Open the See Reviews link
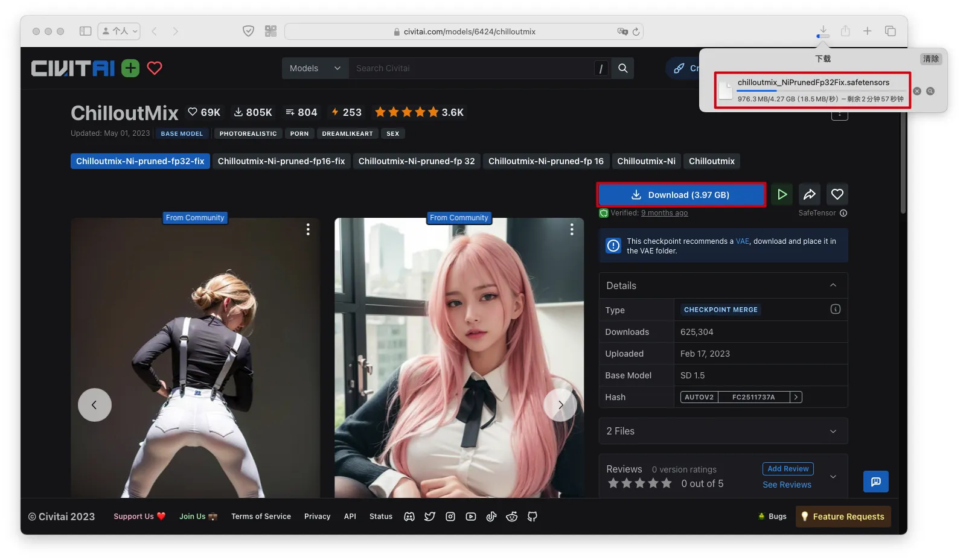This screenshot has width=969, height=560. coord(787,485)
